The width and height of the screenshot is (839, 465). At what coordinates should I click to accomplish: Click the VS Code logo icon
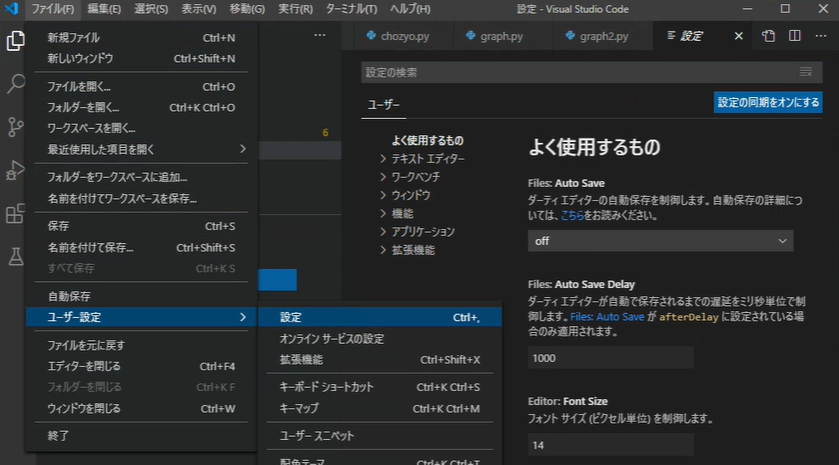click(x=11, y=9)
